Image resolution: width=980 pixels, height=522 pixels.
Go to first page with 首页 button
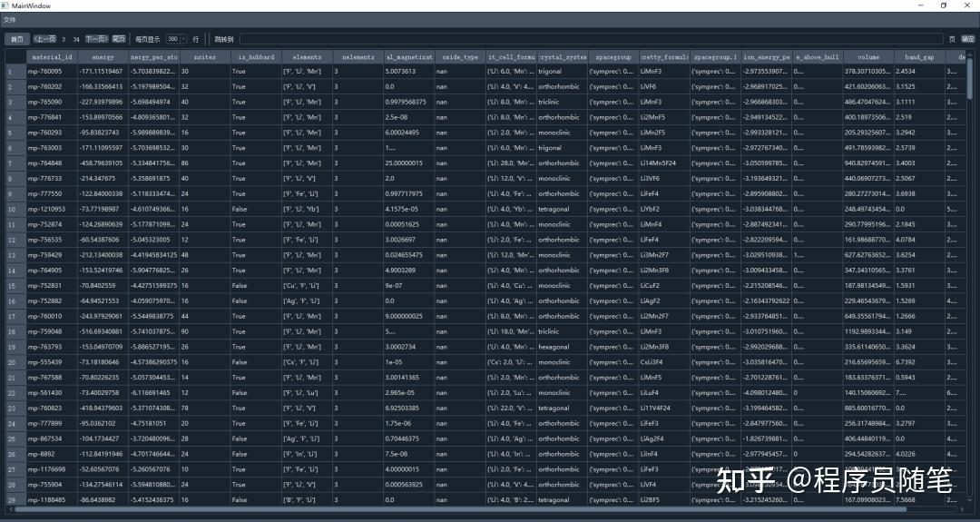point(16,39)
